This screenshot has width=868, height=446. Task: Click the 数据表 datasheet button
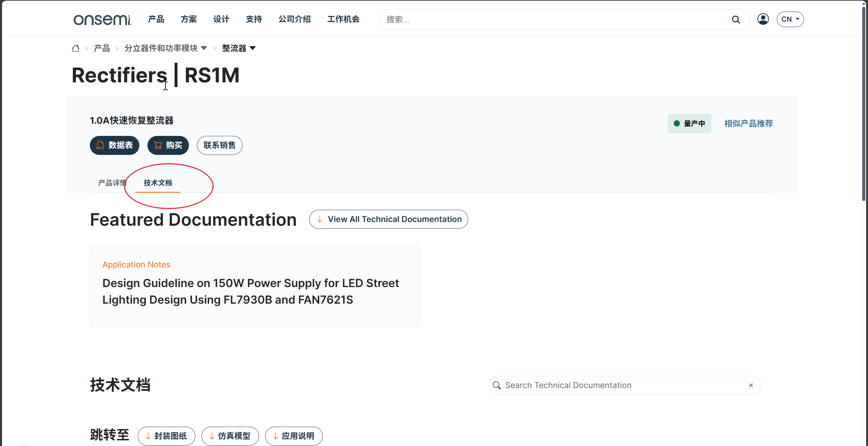(115, 145)
